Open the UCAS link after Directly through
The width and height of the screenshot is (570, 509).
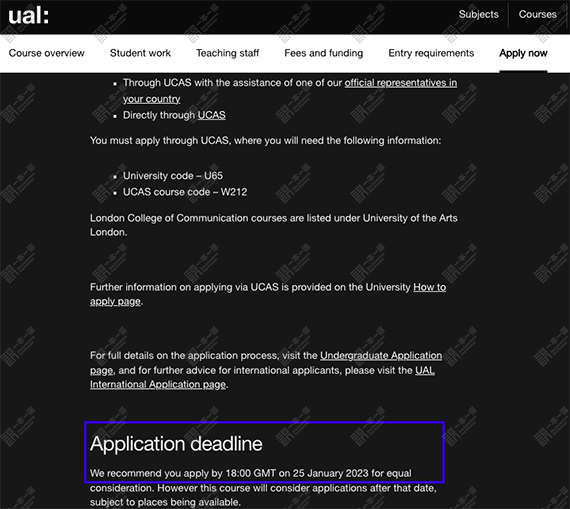click(212, 115)
